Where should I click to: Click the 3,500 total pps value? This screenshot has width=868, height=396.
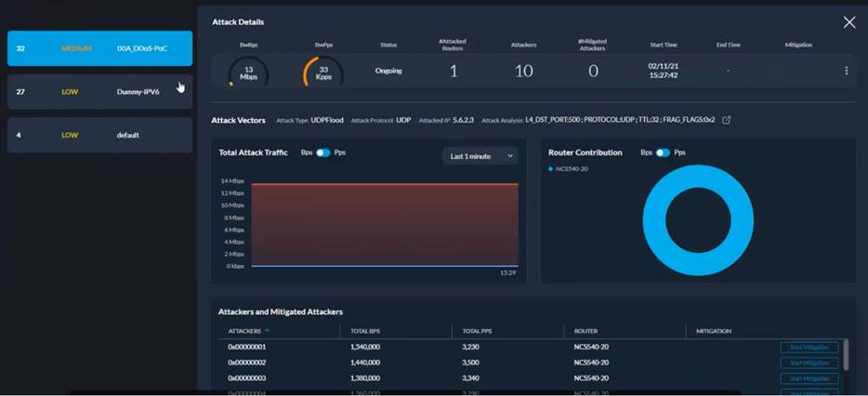470,363
